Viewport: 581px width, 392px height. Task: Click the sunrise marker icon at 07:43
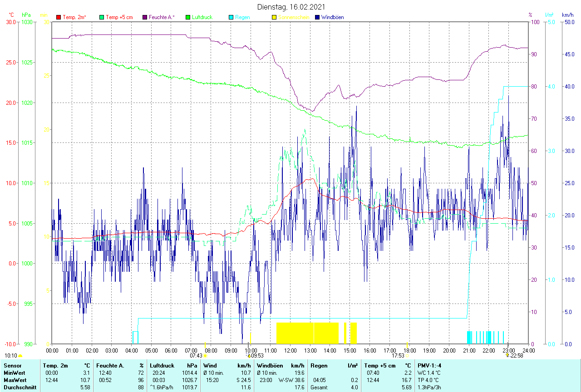[x=205, y=356]
